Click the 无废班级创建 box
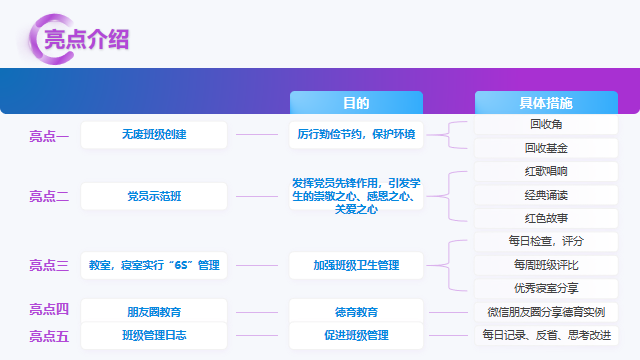This screenshot has height=360, width=640. pos(154,135)
